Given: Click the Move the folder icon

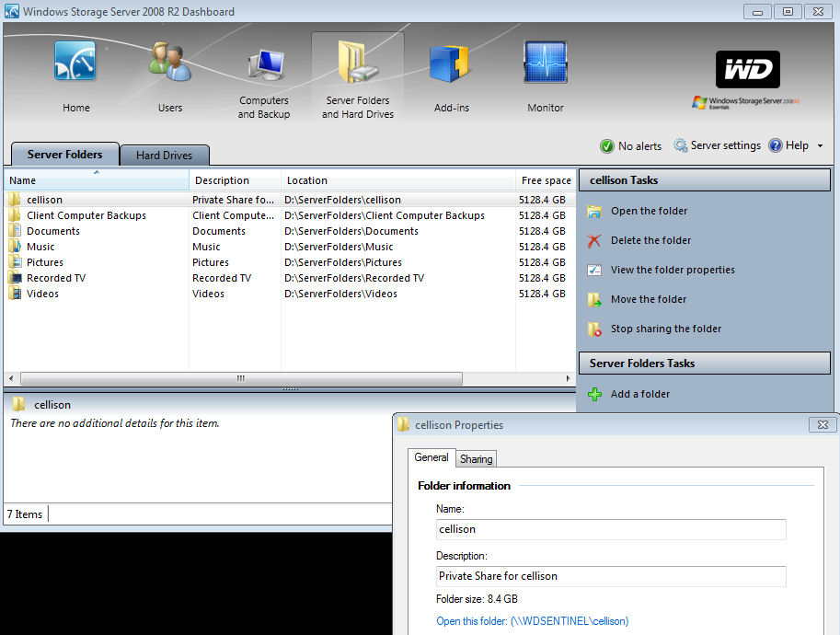Looking at the screenshot, I should (x=594, y=299).
